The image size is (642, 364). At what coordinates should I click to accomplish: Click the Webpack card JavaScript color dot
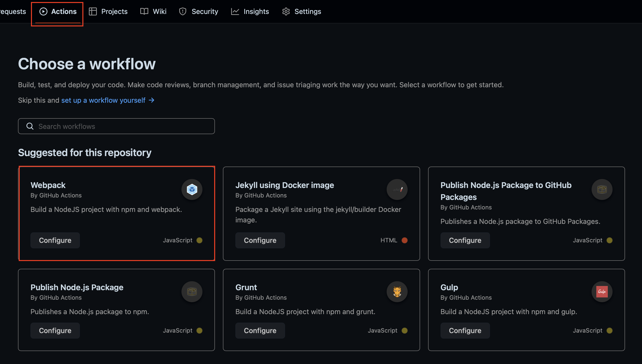tap(199, 240)
